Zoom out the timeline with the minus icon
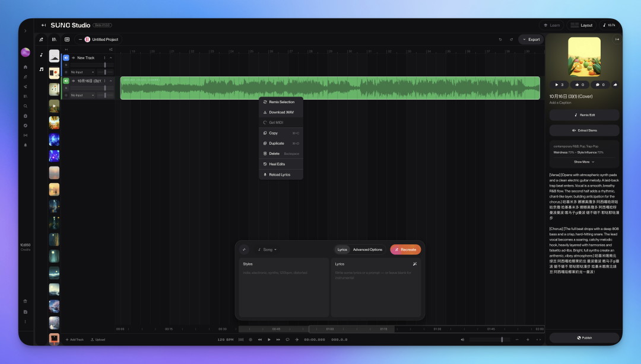641x364 pixels. click(x=517, y=340)
